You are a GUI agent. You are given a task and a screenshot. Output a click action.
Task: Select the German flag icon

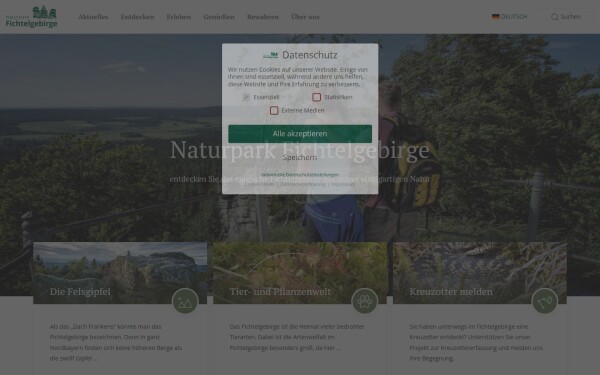(496, 17)
